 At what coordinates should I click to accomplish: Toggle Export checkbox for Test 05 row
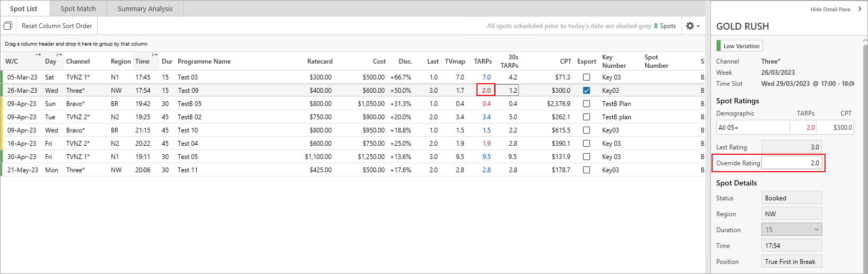[x=586, y=157]
